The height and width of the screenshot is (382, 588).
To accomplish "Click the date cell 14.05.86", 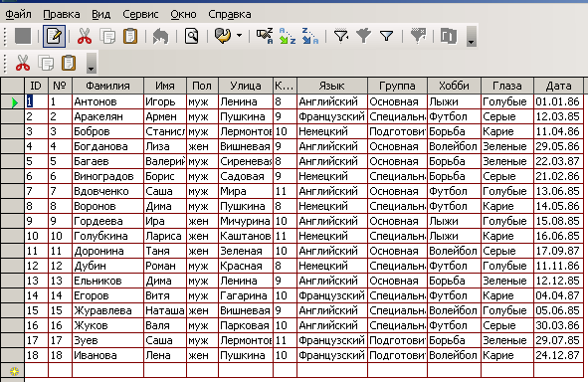I will click(x=558, y=206).
